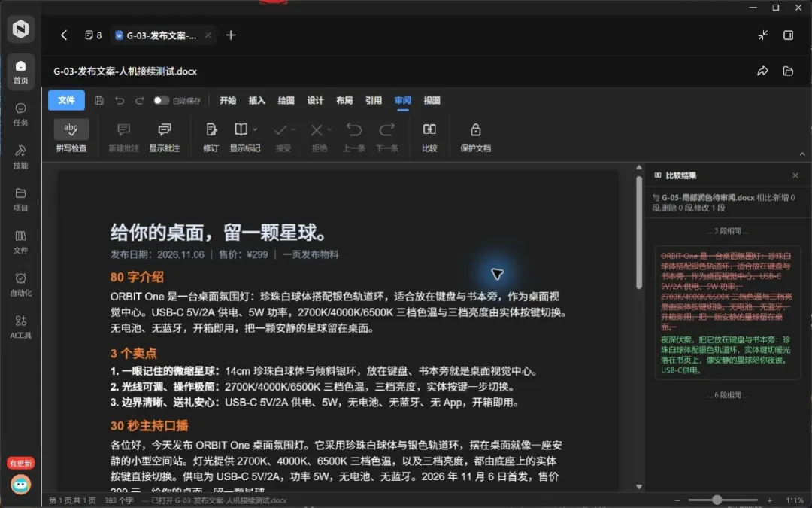This screenshot has width=812, height=508.
Task: Click the document scrollbar up arrow
Action: [639, 167]
